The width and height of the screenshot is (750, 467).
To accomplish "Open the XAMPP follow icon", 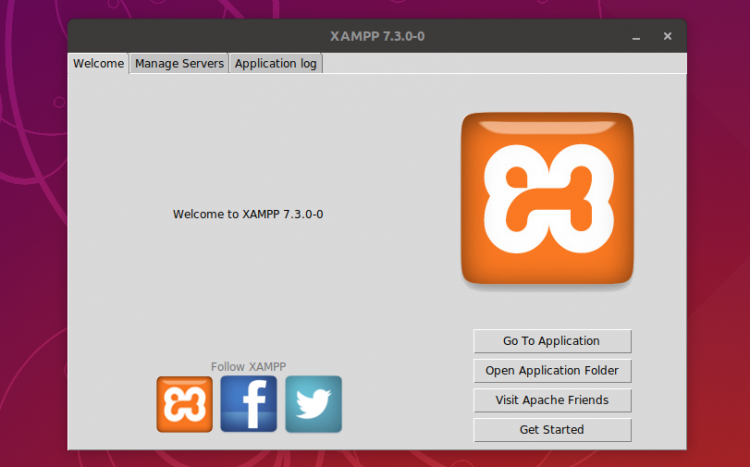I will pyautogui.click(x=185, y=404).
